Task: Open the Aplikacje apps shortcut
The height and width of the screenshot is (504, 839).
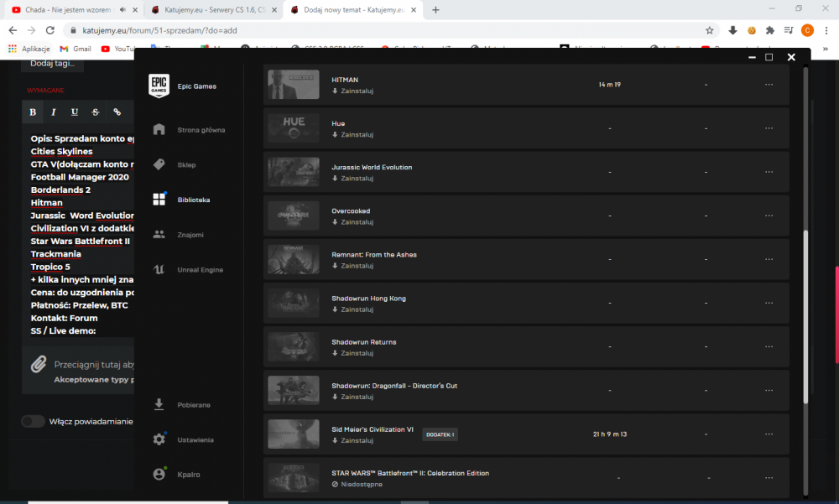Action: pos(29,49)
